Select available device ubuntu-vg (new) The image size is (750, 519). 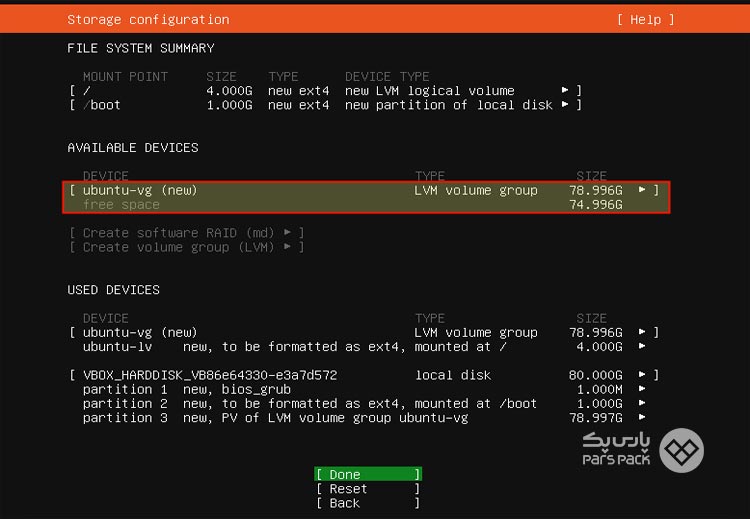140,190
